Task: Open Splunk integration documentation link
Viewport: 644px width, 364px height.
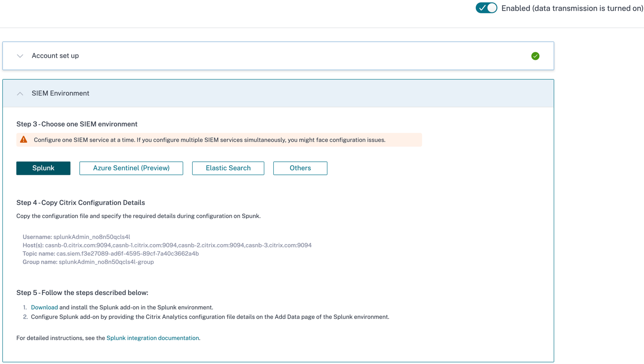Action: (153, 338)
